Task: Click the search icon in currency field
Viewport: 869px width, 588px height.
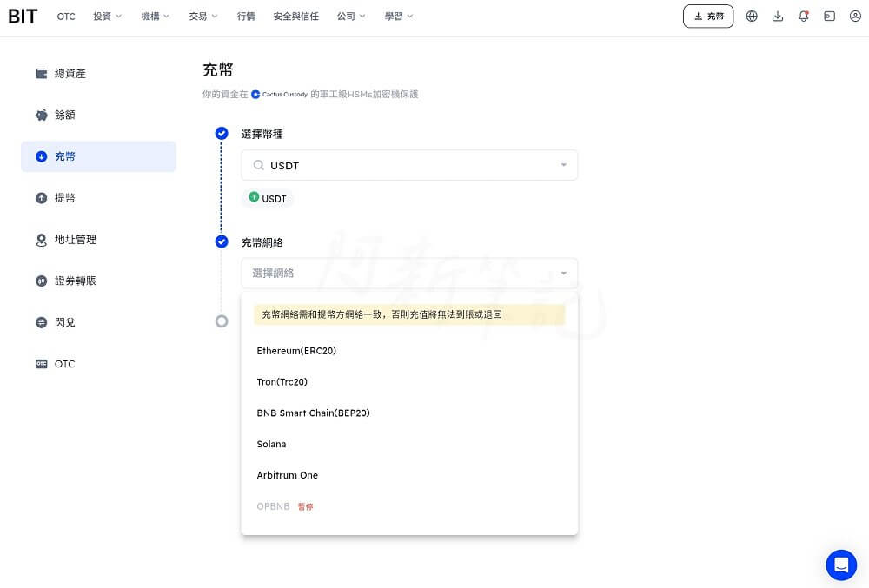Action: click(258, 165)
